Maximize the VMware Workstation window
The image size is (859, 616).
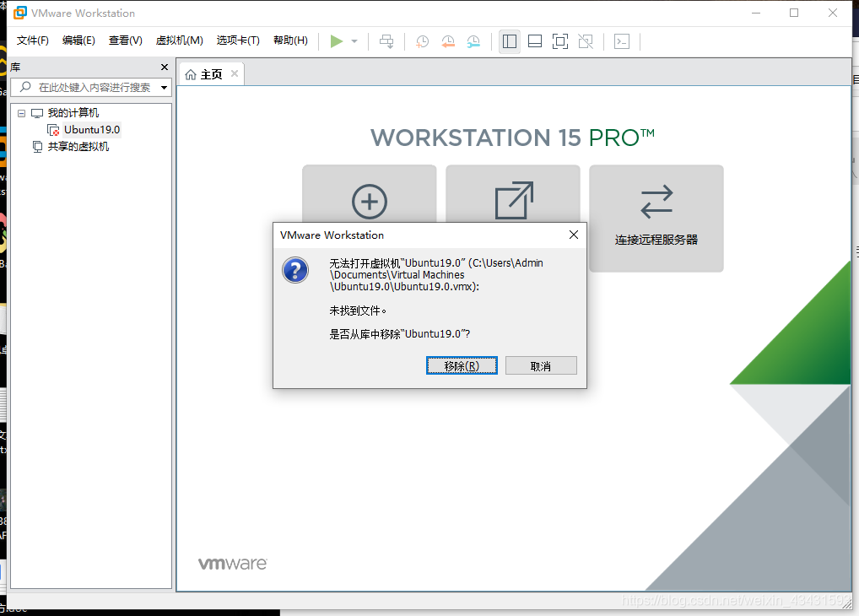pos(794,13)
